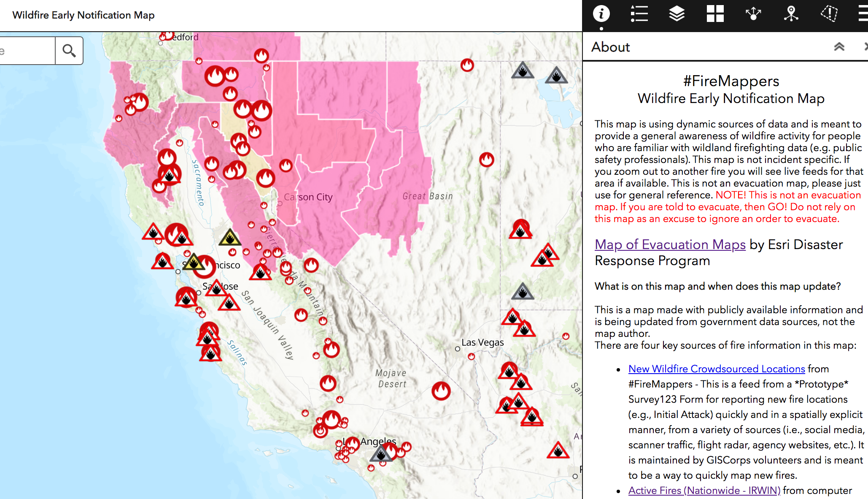Screen dimensions: 868x499
Task: Click yellow fire triangle at San Francisco
Action: point(193,262)
